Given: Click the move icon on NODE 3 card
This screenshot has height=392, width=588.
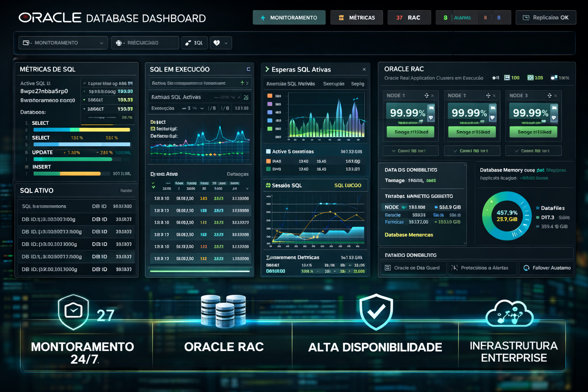Looking at the screenshot, I should pos(549,95).
